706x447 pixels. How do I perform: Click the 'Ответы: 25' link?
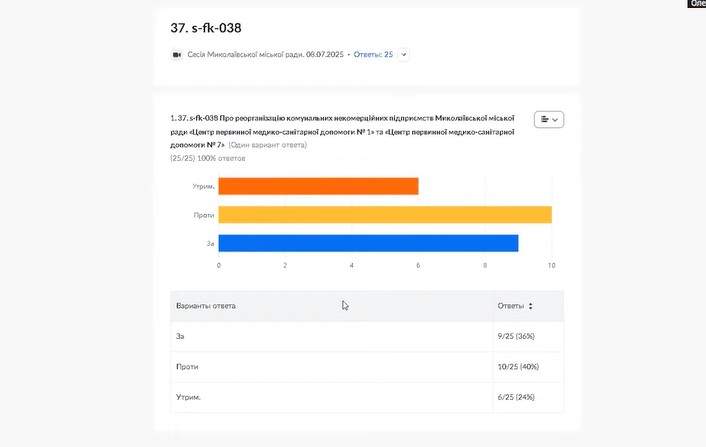373,54
